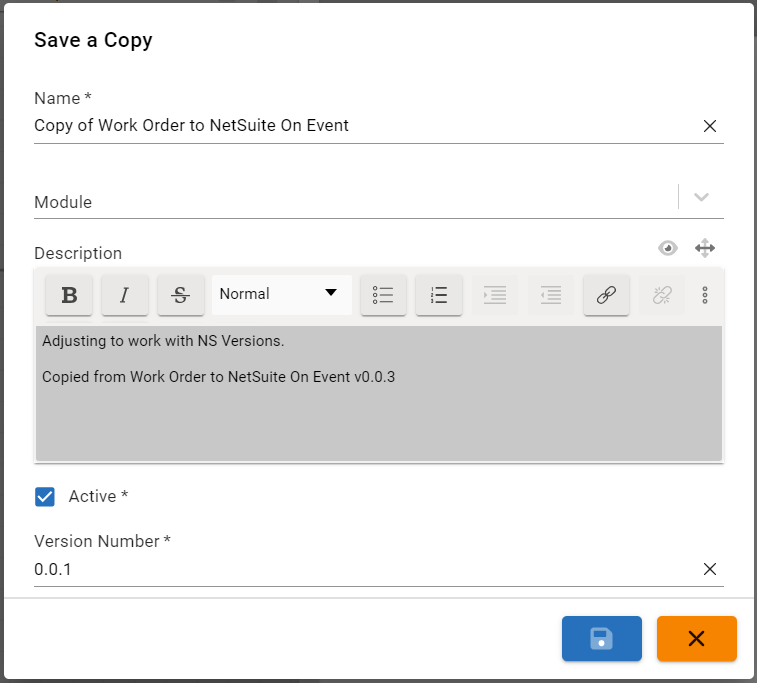Click the expand description move icon
This screenshot has width=757, height=683.
tap(705, 248)
